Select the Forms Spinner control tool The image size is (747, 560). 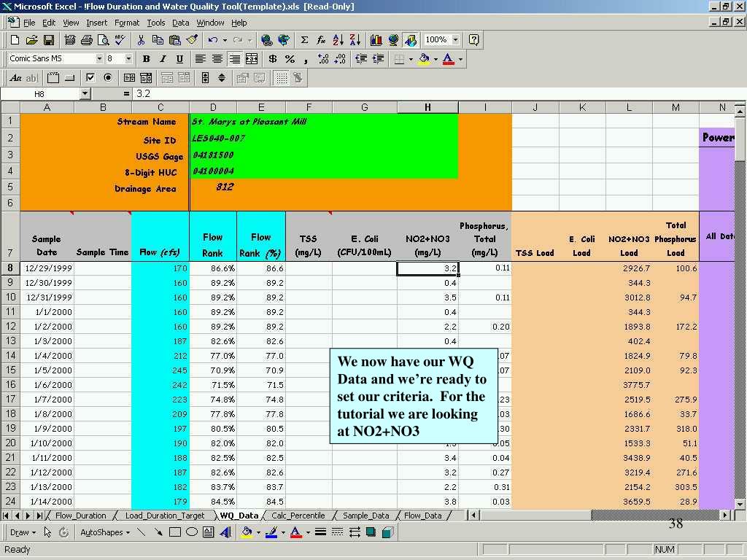(x=222, y=77)
